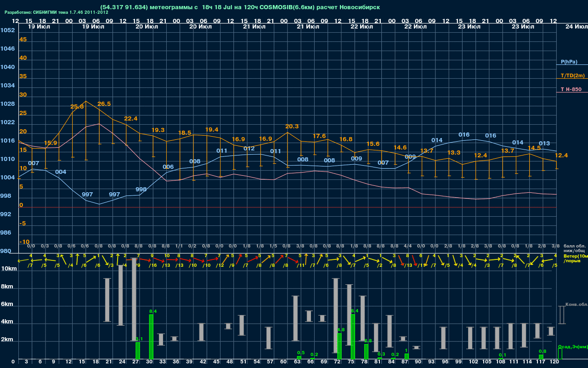
Task: Click the 20.3 temperature value
Action: [x=292, y=126]
